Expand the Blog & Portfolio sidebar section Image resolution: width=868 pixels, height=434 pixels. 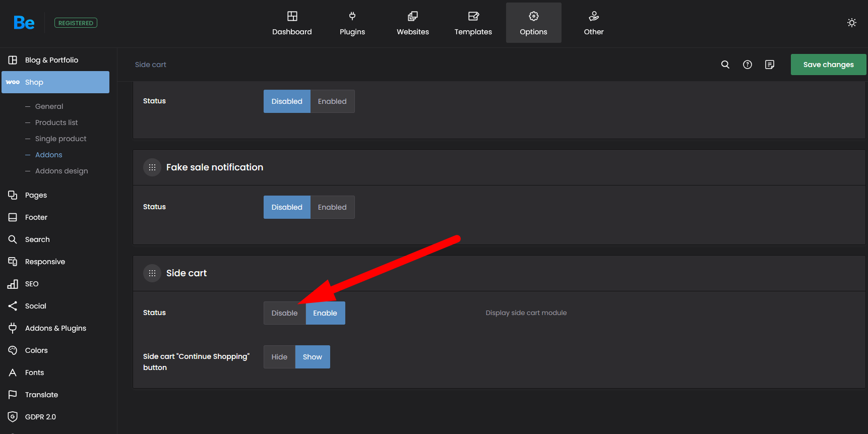click(x=51, y=60)
